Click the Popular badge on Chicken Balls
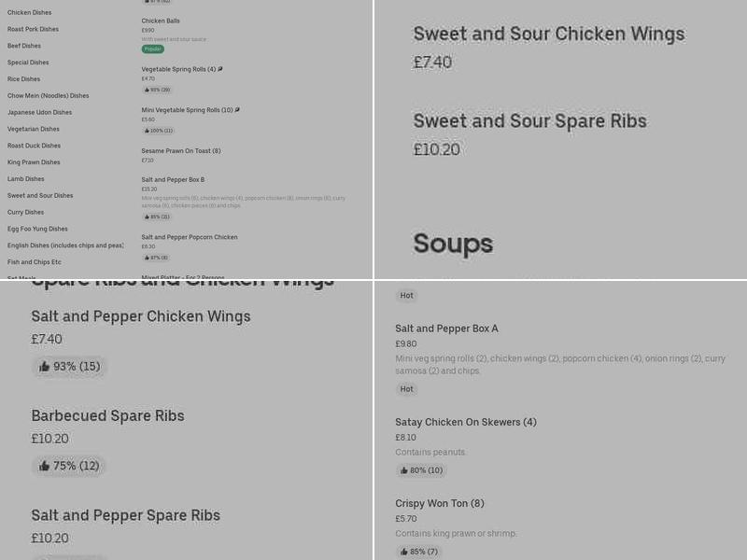This screenshot has height=560, width=747. (152, 48)
